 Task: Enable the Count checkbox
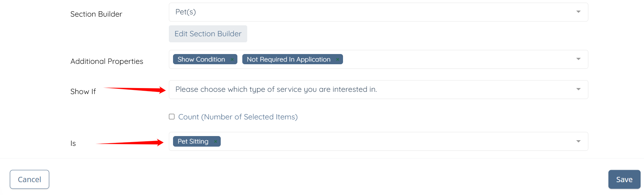click(x=172, y=117)
